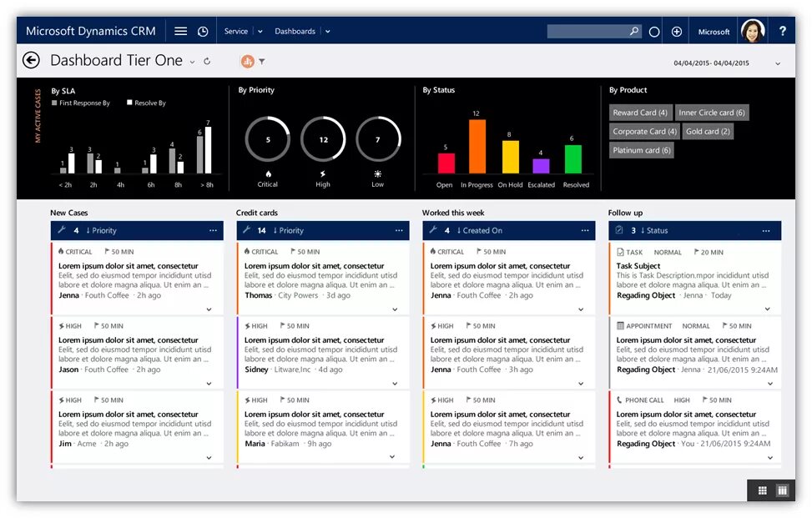Open more options in New Cases stream
Viewport: 812px width, 518px height.
coord(213,230)
